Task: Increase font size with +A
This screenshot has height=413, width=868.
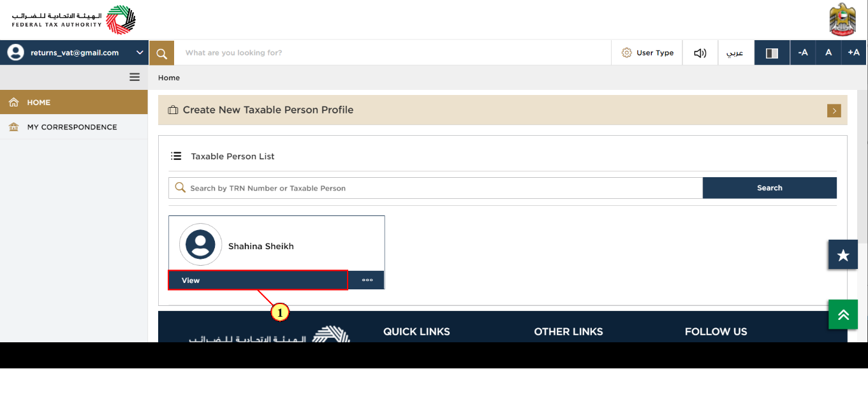Action: (854, 53)
